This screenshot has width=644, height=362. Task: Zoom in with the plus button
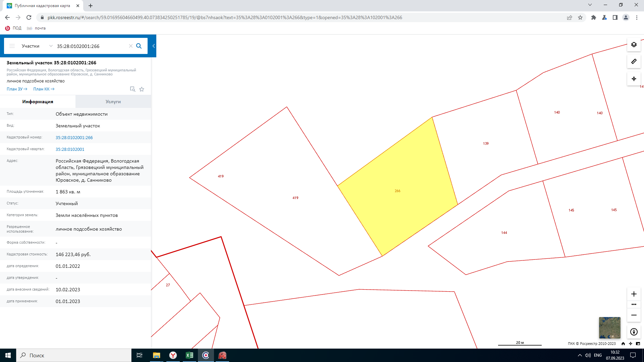(634, 294)
